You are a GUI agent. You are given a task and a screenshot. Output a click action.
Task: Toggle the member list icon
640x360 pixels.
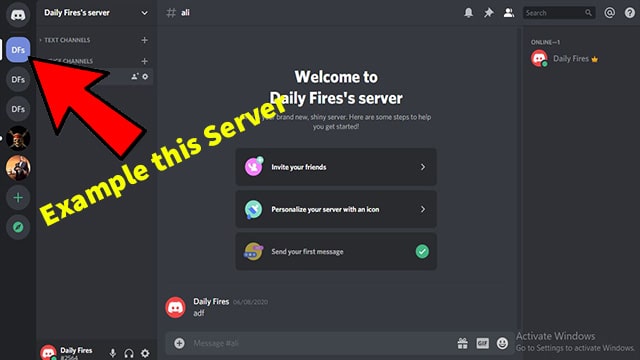tap(509, 13)
